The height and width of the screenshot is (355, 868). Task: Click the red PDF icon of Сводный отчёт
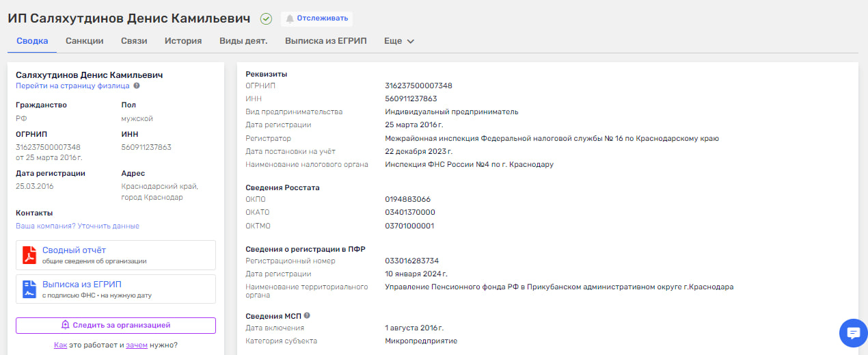(x=29, y=255)
